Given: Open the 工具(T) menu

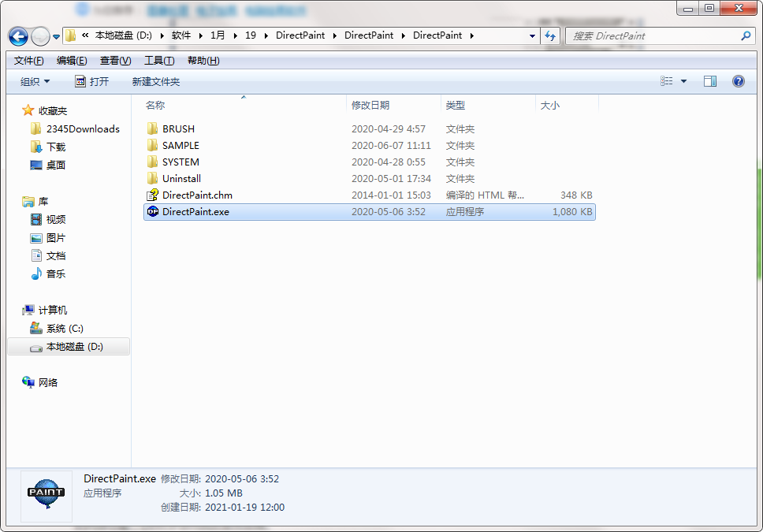Looking at the screenshot, I should click(159, 61).
